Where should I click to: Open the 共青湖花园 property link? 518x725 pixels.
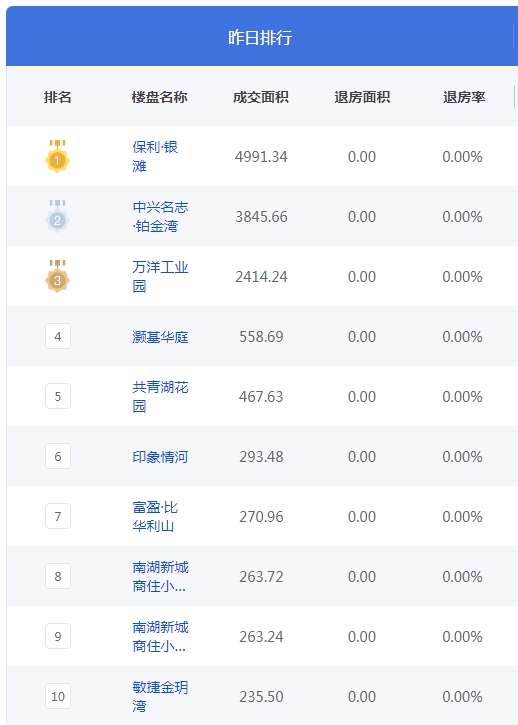pyautogui.click(x=160, y=396)
